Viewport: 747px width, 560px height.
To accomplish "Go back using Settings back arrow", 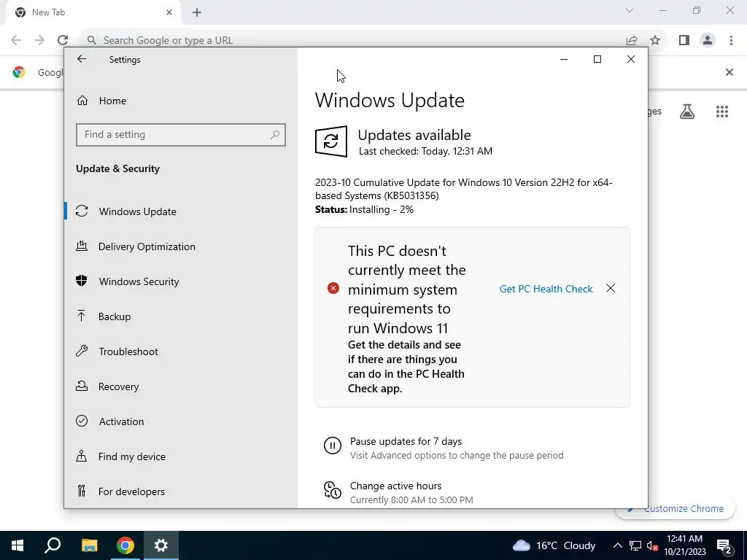I will (82, 59).
